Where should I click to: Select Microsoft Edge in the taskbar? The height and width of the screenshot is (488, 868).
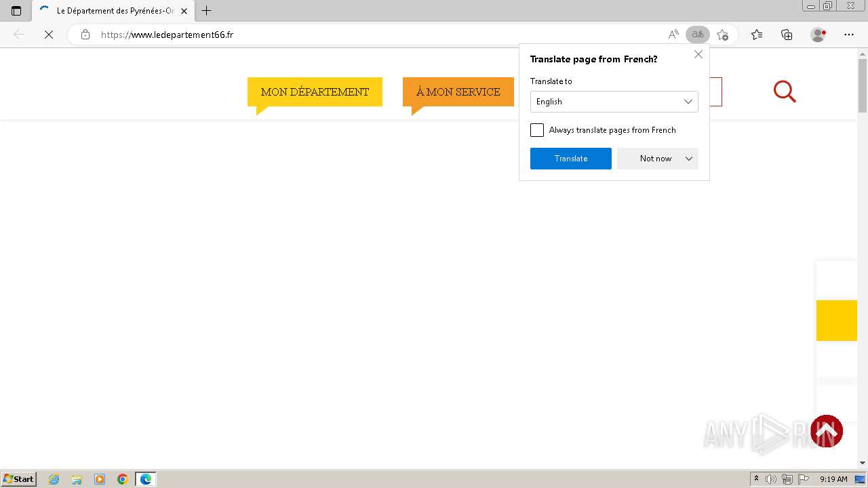pos(146,479)
